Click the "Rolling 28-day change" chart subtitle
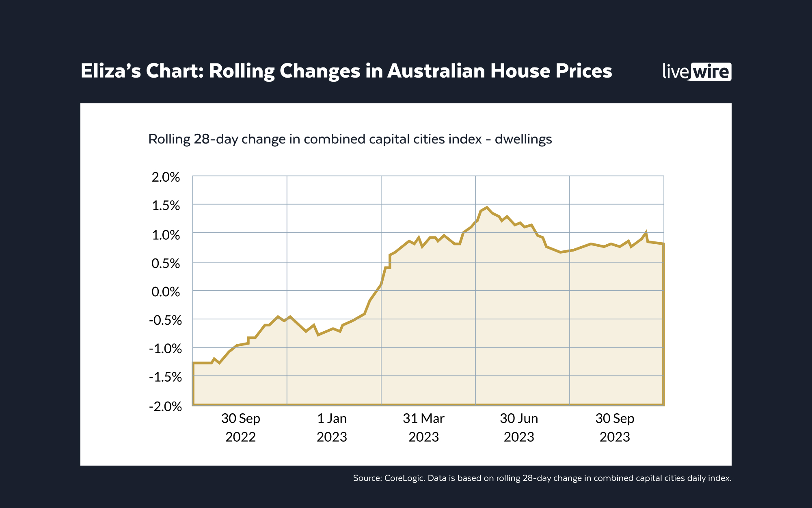812x508 pixels. point(350,139)
